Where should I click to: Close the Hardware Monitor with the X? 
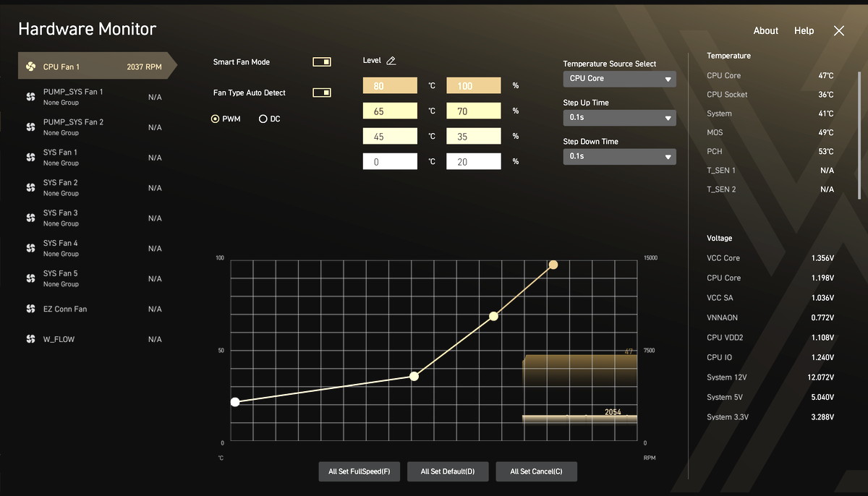click(839, 30)
